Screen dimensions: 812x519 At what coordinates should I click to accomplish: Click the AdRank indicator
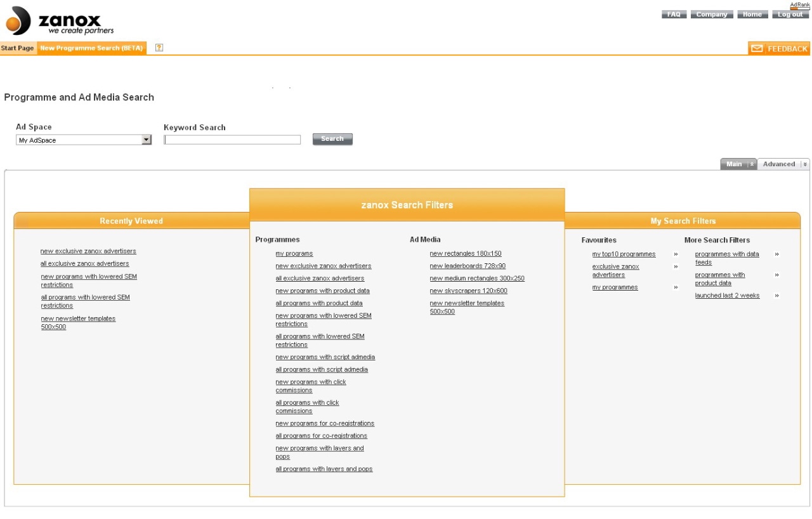tap(800, 6)
